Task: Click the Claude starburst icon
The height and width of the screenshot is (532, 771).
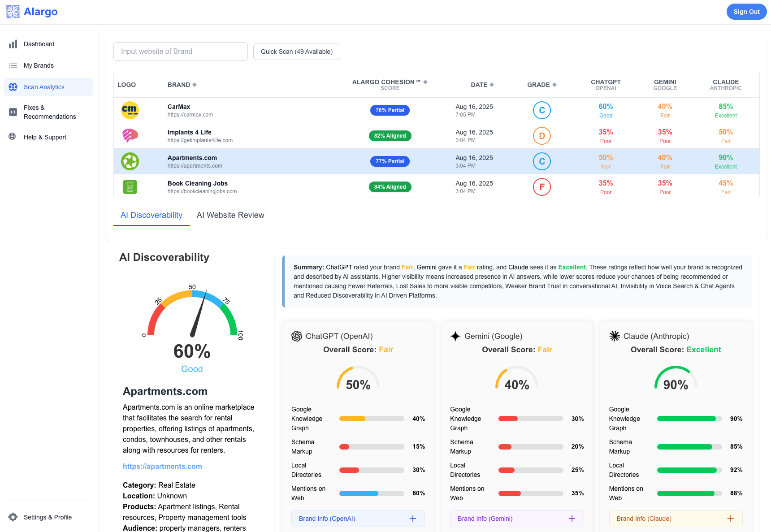Action: (x=615, y=336)
